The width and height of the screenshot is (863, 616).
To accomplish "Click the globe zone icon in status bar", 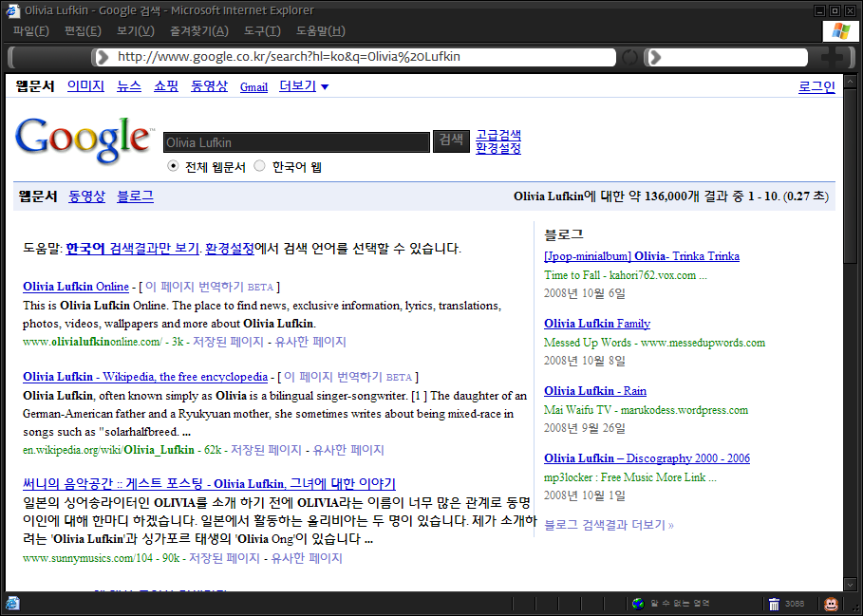I will pos(638,604).
